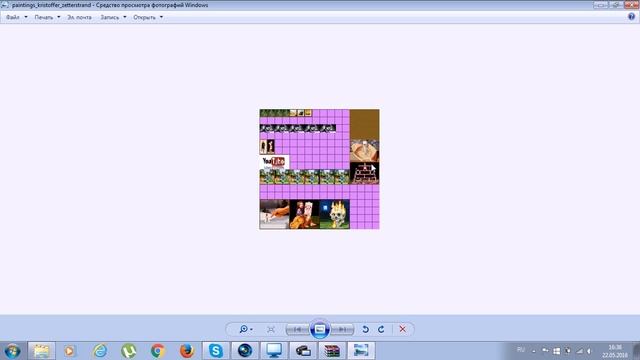
Task: Click the Эл. почта menu item
Action: pos(79,17)
